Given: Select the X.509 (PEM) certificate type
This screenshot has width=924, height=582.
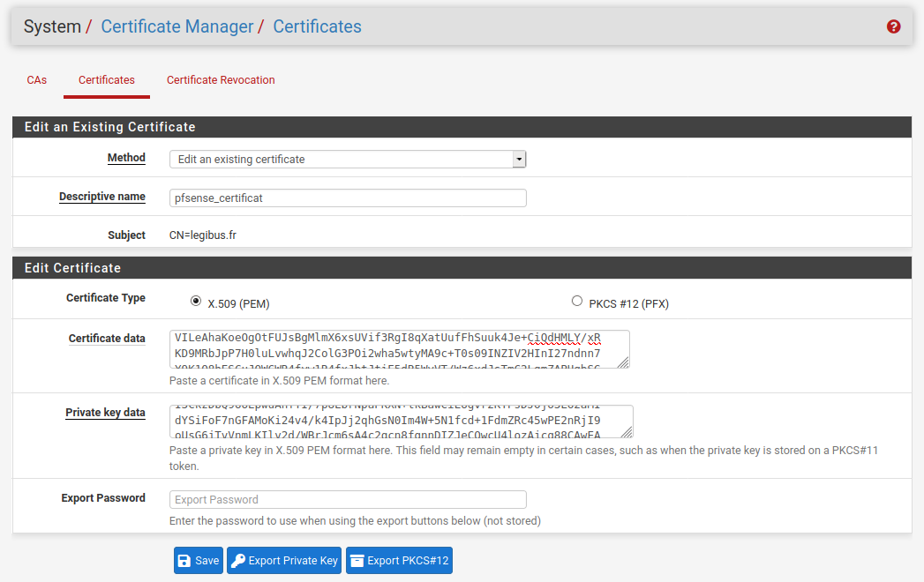Looking at the screenshot, I should [x=196, y=302].
